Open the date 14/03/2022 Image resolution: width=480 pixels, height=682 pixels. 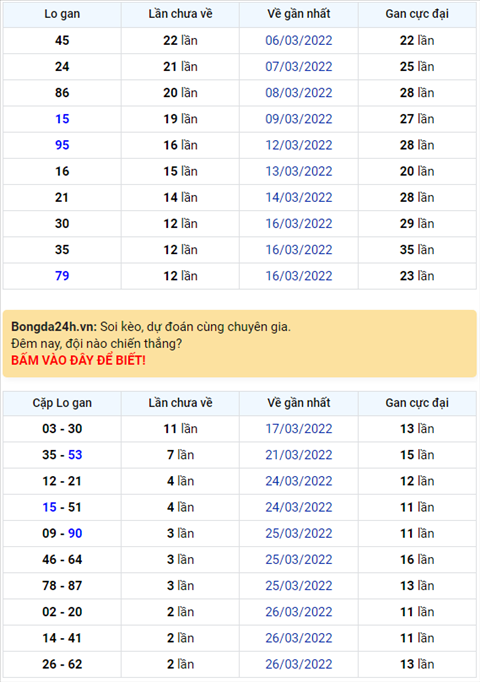[299, 197]
